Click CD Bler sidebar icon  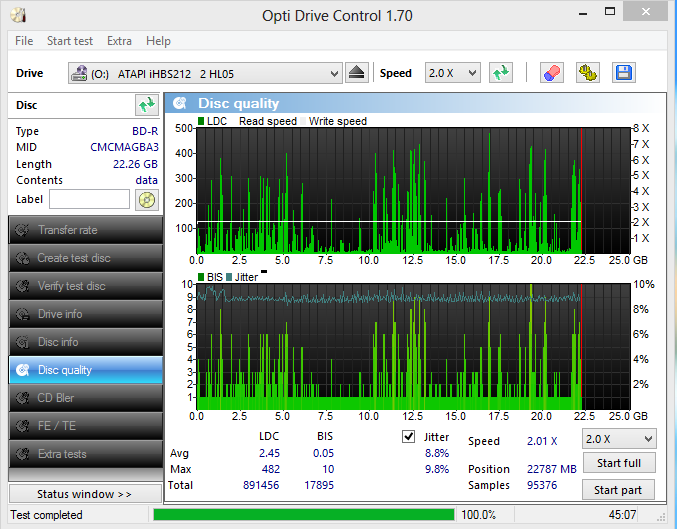22,398
